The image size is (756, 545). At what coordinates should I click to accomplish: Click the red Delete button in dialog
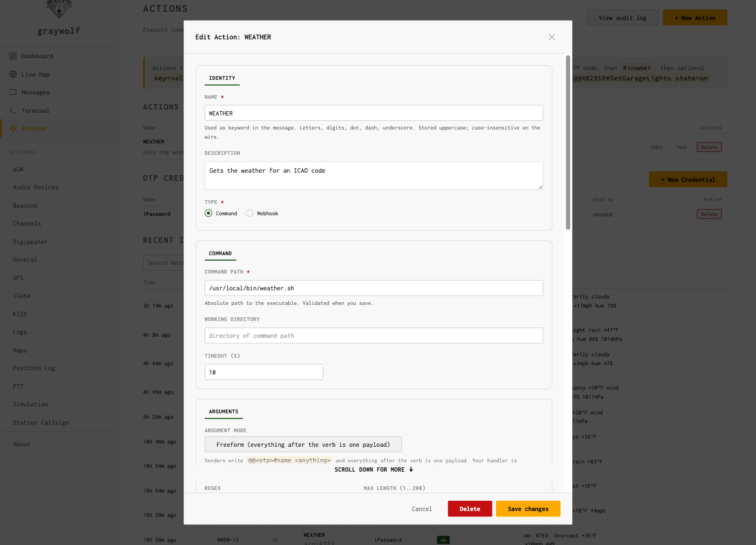coord(470,509)
